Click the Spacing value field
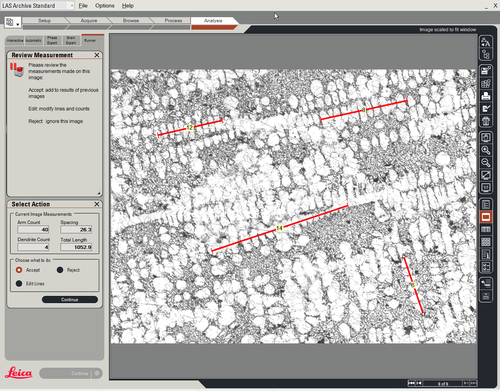The height and width of the screenshot is (391, 500). click(76, 229)
